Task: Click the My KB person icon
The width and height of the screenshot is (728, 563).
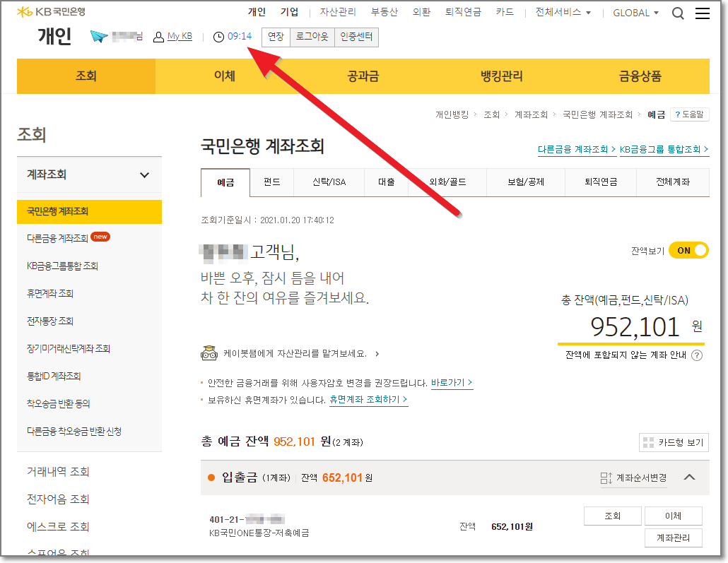Action: point(158,37)
